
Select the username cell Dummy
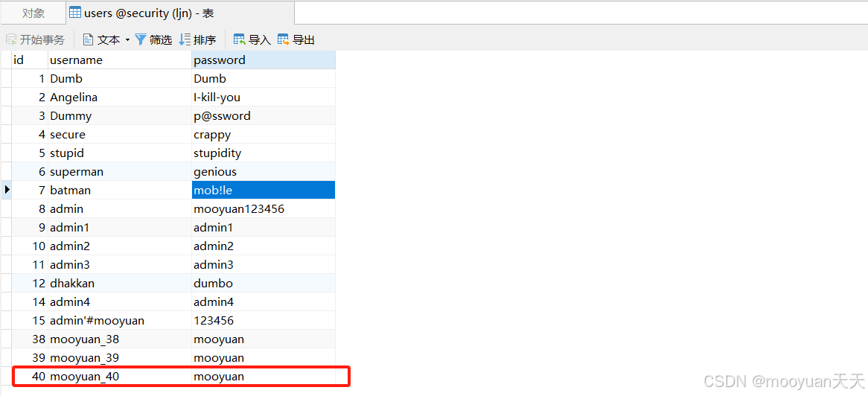tap(120, 116)
